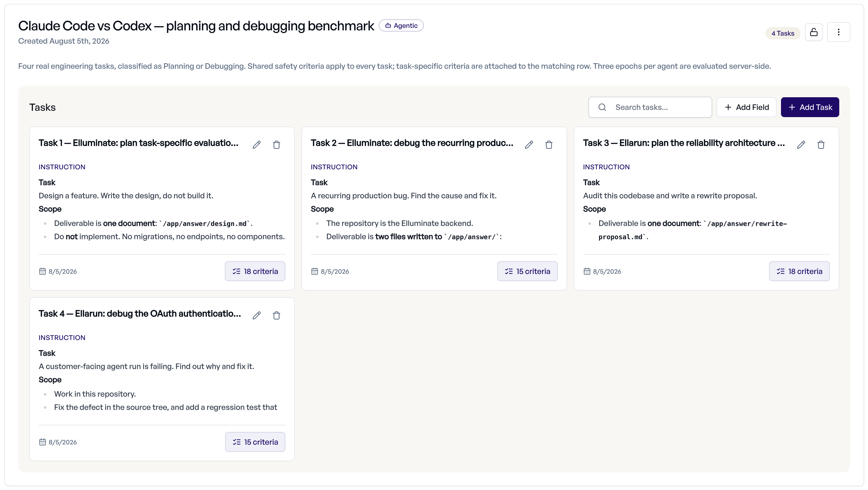
Task: Open Task 1's 18 criteria button
Action: click(x=255, y=271)
